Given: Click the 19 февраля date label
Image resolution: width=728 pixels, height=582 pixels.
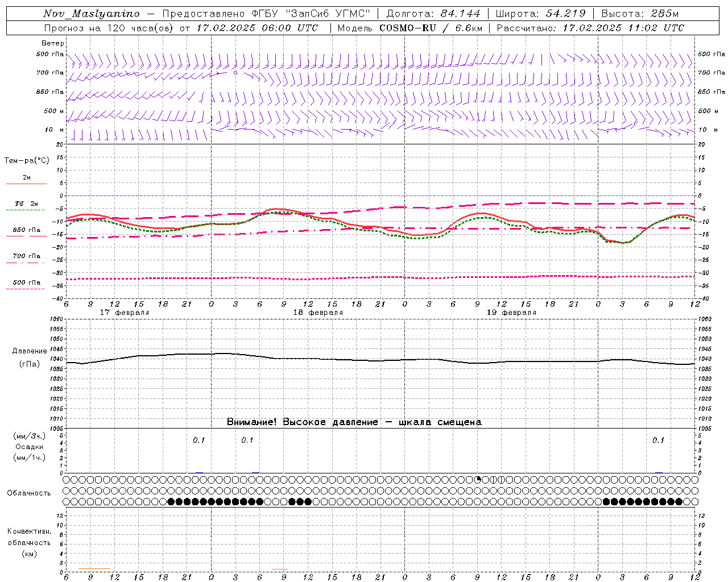Looking at the screenshot, I should [511, 313].
